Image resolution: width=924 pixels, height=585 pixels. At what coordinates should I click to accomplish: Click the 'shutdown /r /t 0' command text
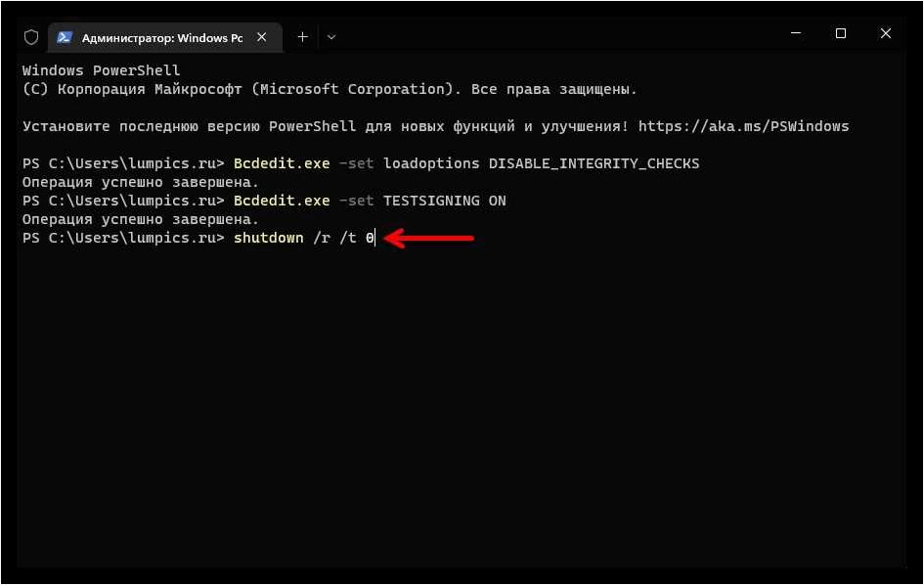click(304, 238)
